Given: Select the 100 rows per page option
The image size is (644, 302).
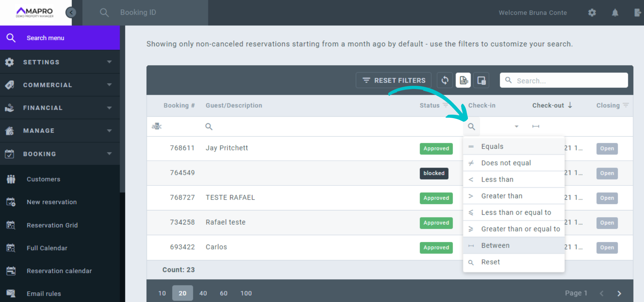Looking at the screenshot, I should 246,293.
